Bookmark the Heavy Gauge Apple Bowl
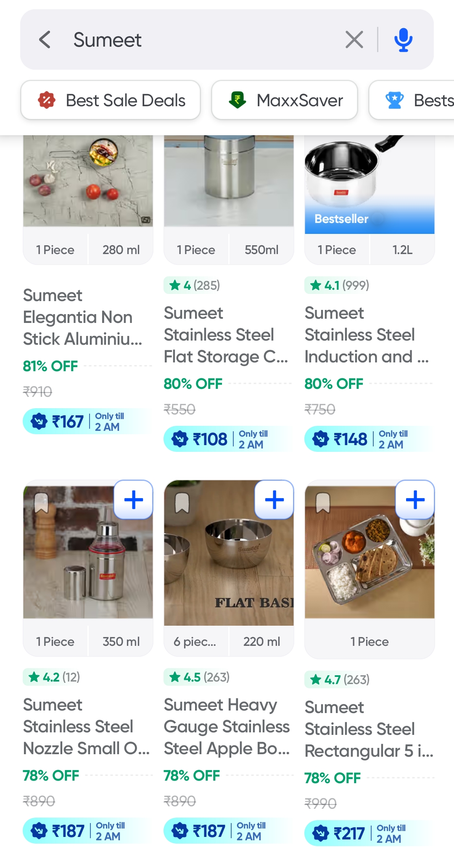Image resolution: width=454 pixels, height=868 pixels. (182, 503)
